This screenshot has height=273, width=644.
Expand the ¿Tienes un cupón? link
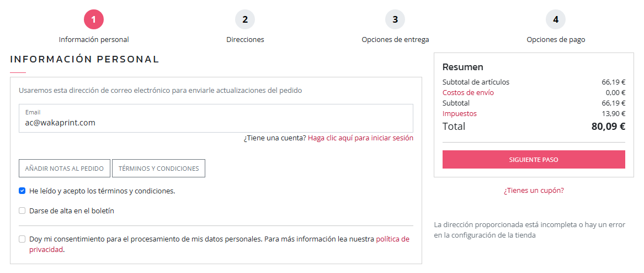(534, 191)
